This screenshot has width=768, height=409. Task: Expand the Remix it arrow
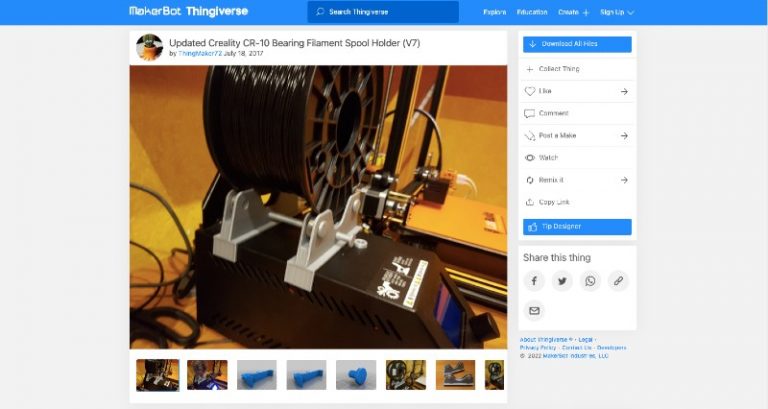(624, 180)
